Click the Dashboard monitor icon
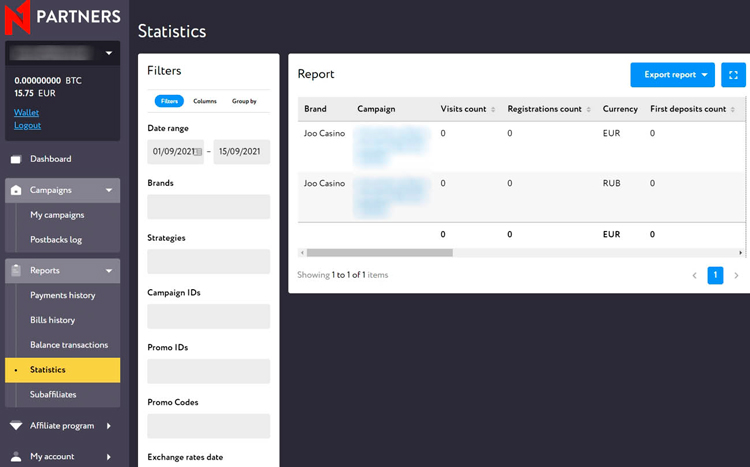 click(x=16, y=159)
